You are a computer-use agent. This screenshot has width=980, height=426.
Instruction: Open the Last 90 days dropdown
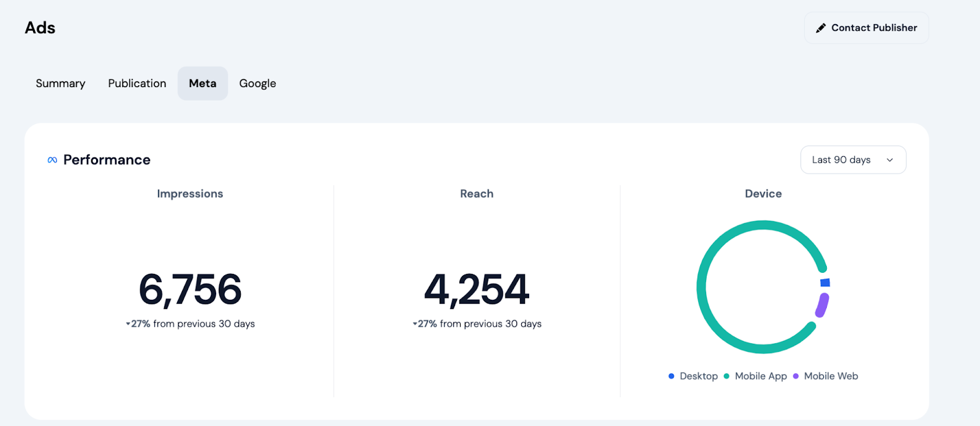tap(853, 159)
